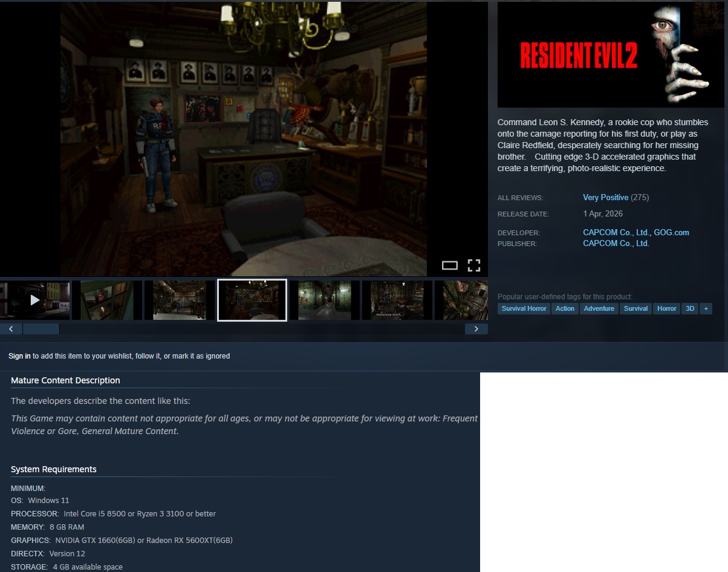Click the Resident Evil 2 header image

point(611,54)
